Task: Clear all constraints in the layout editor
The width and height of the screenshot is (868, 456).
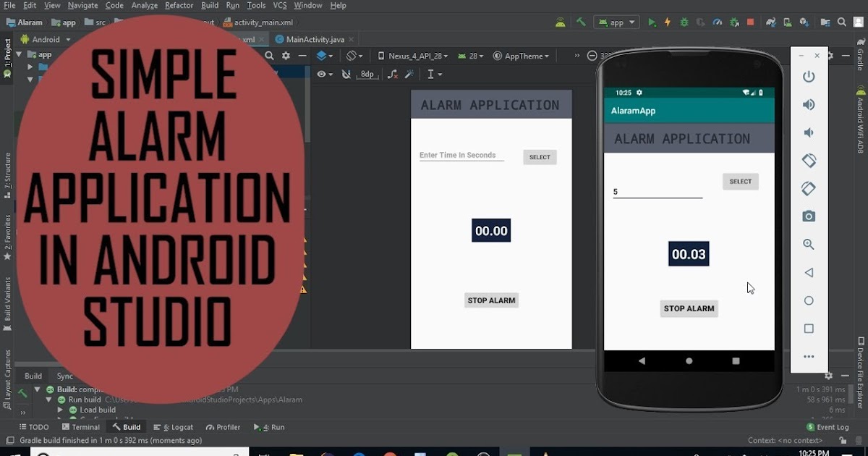Action: point(393,73)
